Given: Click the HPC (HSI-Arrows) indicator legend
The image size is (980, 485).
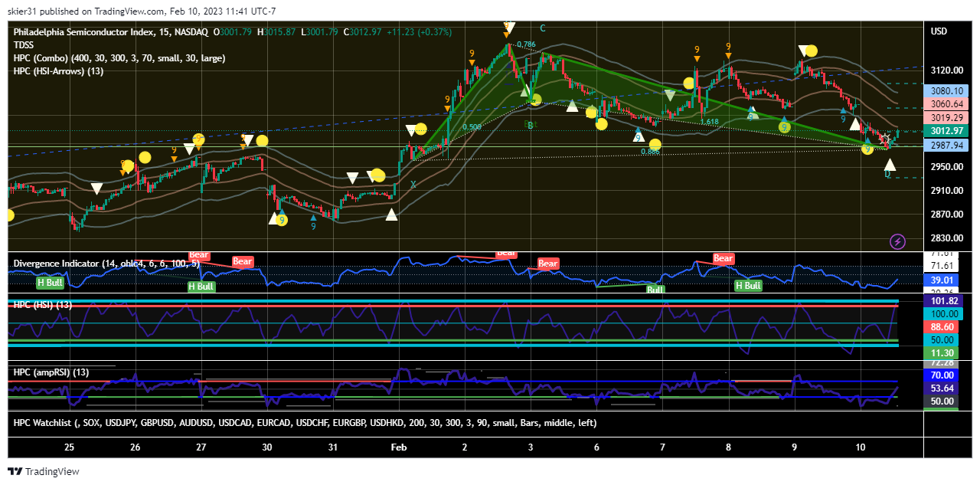Looking at the screenshot, I should pos(58,71).
